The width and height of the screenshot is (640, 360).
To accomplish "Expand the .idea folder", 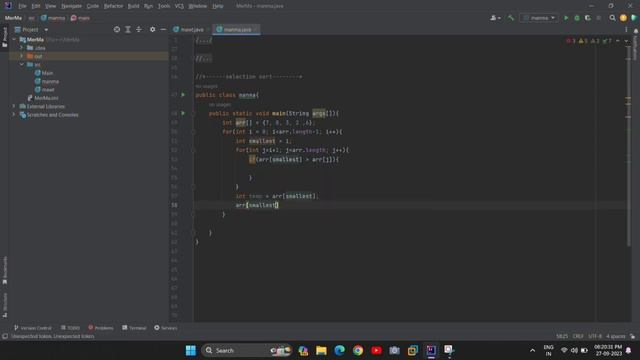I will point(22,48).
